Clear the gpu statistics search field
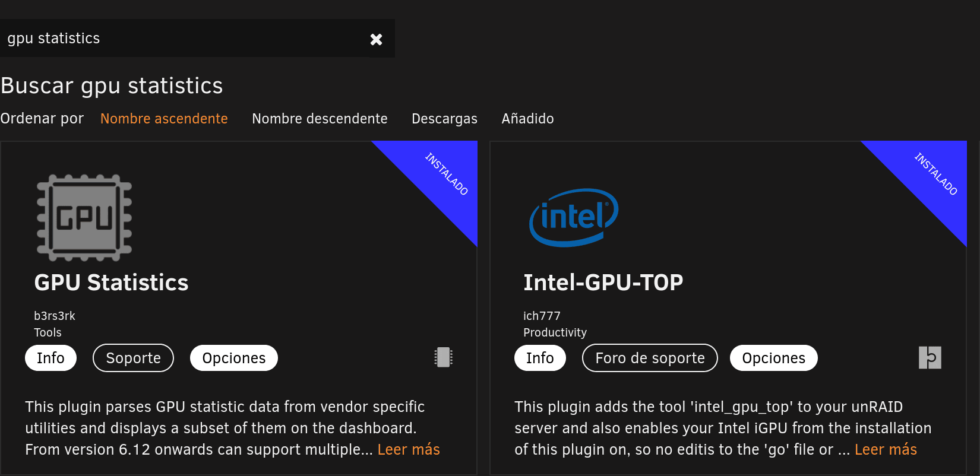Screen dimensions: 980x476 tap(376, 39)
